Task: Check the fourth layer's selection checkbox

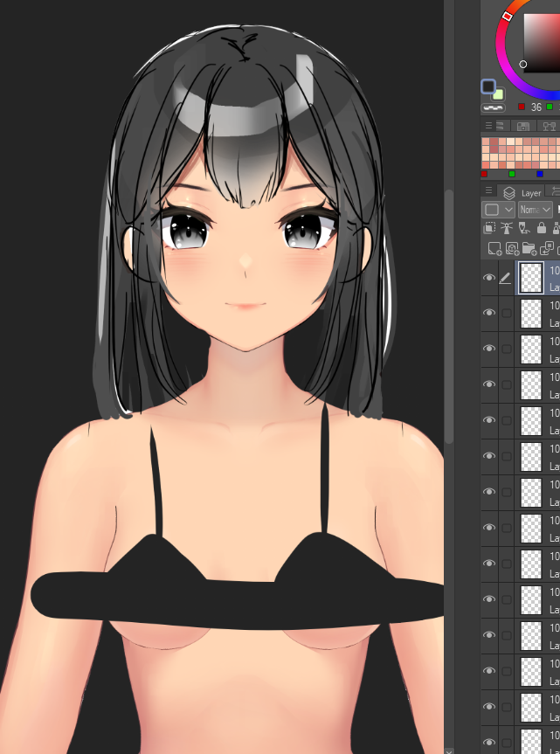Action: click(x=506, y=384)
